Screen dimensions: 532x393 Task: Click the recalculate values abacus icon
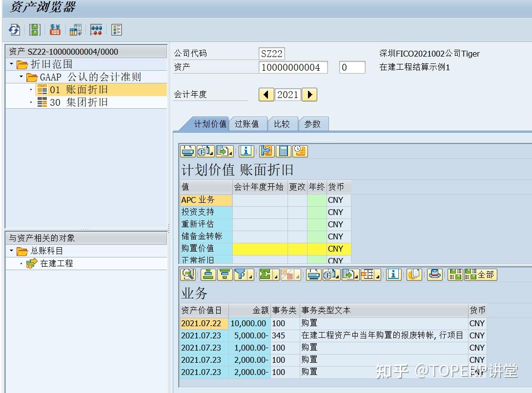[x=96, y=30]
